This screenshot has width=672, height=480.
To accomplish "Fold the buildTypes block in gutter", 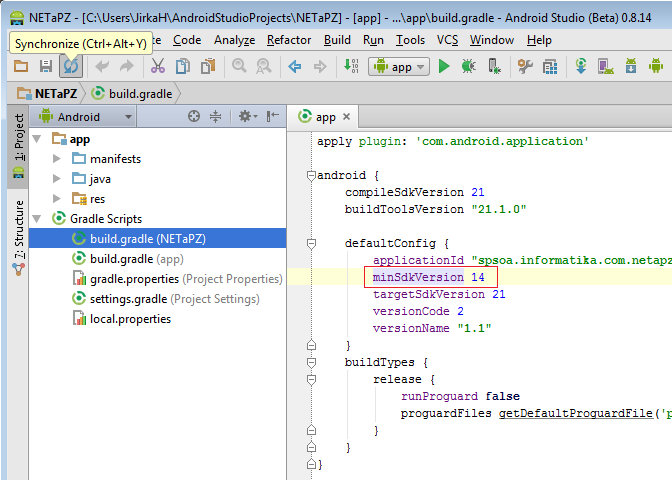I will coord(312,363).
